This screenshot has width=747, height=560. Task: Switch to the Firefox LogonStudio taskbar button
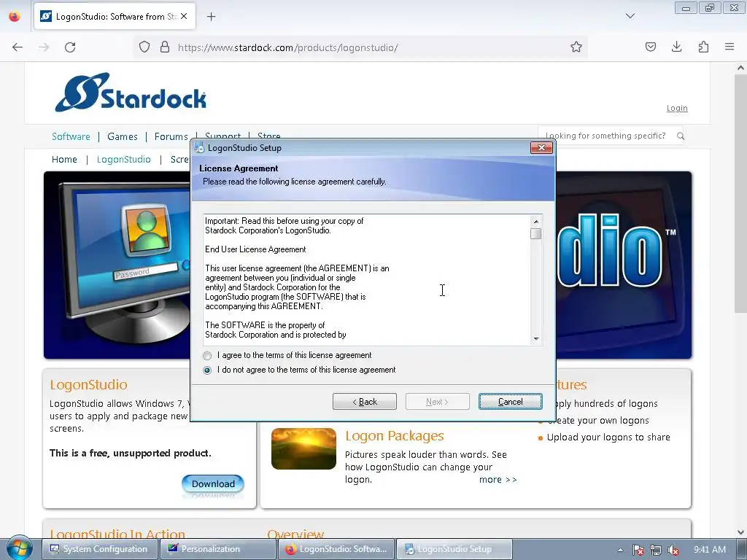(x=336, y=549)
